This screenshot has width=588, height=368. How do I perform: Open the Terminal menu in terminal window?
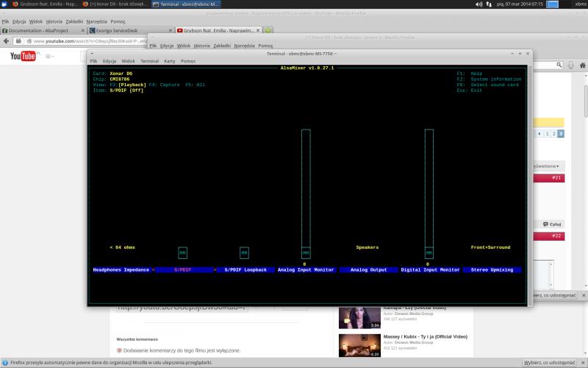(149, 61)
